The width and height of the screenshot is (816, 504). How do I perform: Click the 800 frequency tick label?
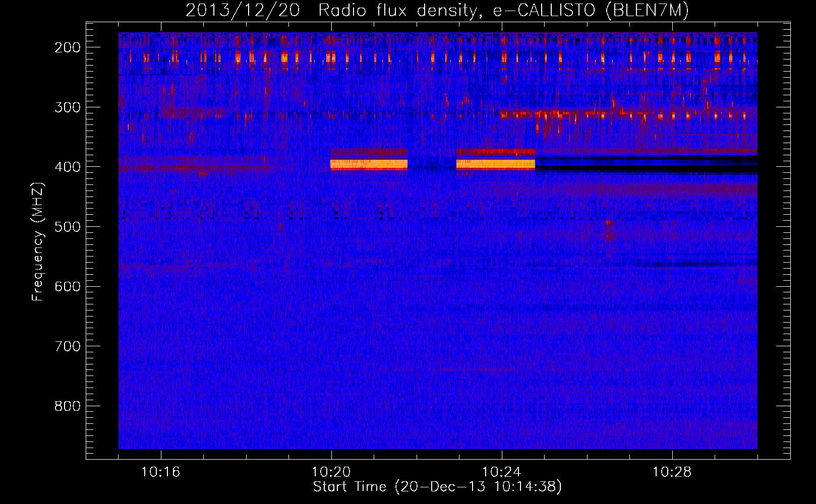[x=67, y=406]
